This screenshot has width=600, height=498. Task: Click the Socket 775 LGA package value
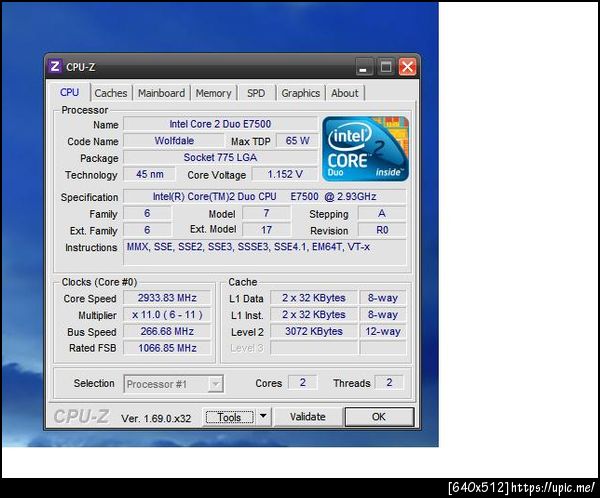coord(220,157)
